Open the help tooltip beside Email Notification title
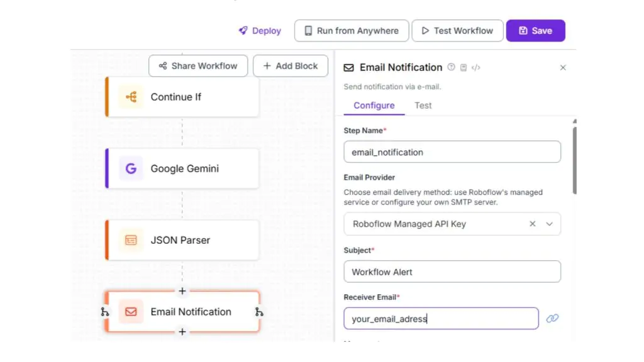The image size is (644, 362). click(451, 67)
